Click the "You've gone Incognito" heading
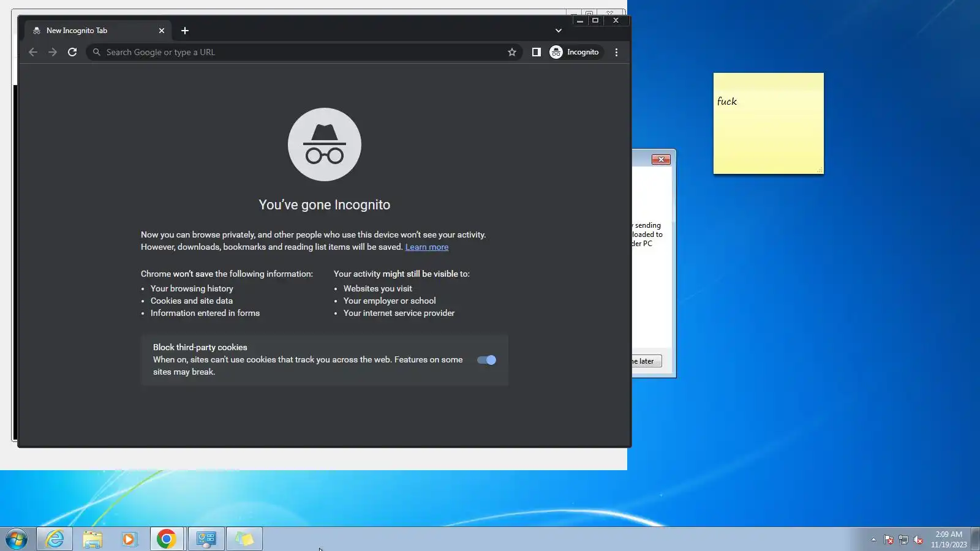This screenshot has height=551, width=980. [x=325, y=205]
